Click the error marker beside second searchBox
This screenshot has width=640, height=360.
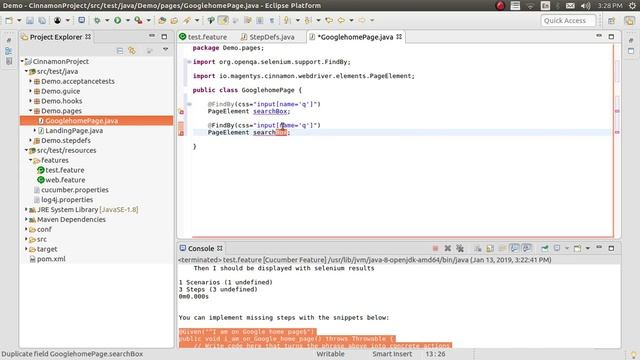pos(182,133)
